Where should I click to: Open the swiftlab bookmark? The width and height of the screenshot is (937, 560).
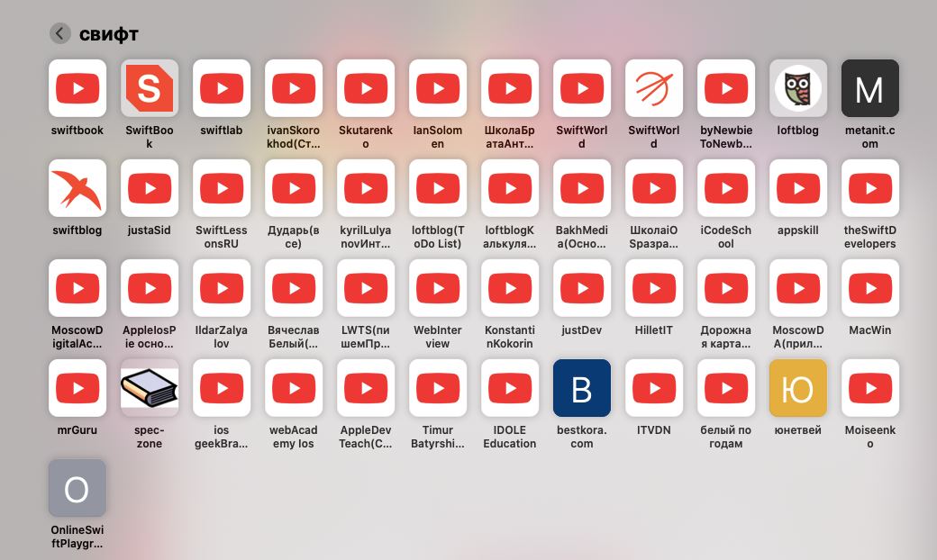pyautogui.click(x=222, y=88)
